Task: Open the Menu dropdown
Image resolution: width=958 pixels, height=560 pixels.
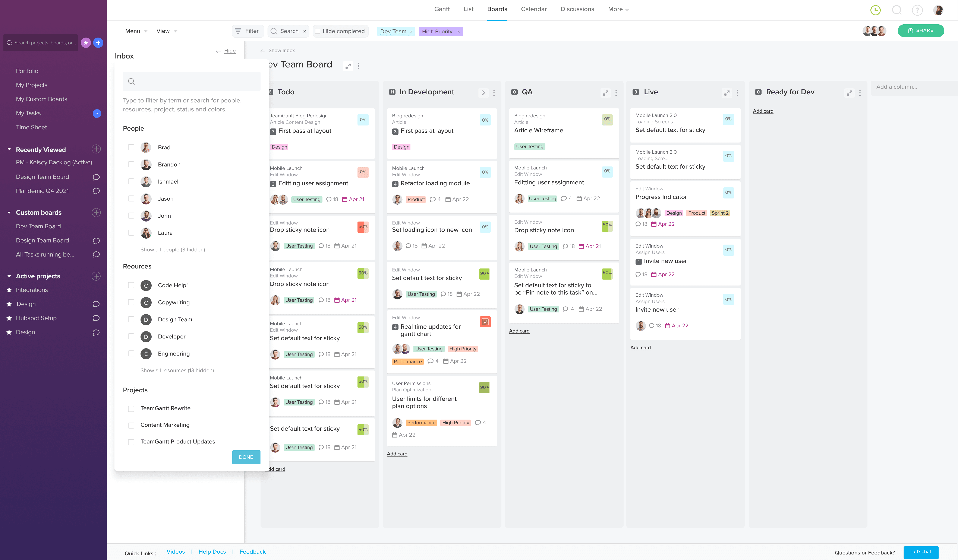Action: (x=136, y=31)
